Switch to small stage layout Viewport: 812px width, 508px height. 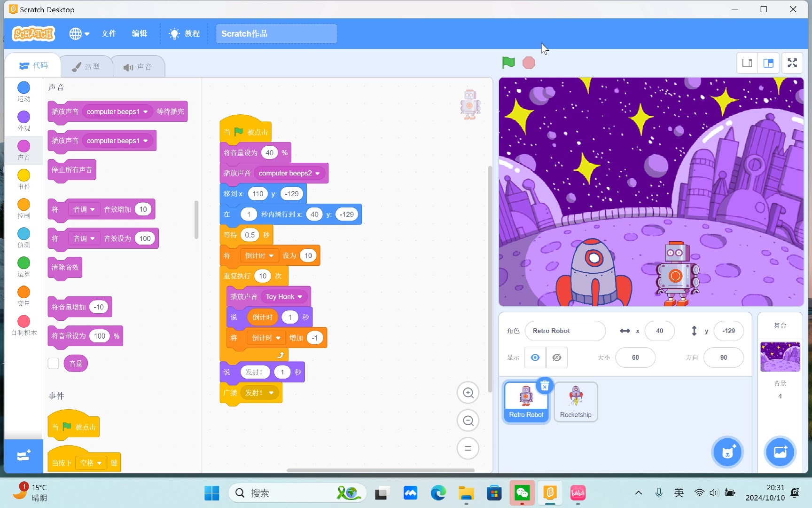(747, 63)
